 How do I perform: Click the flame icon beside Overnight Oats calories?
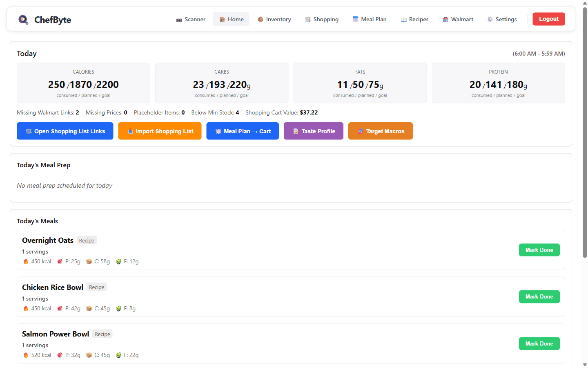(26, 261)
